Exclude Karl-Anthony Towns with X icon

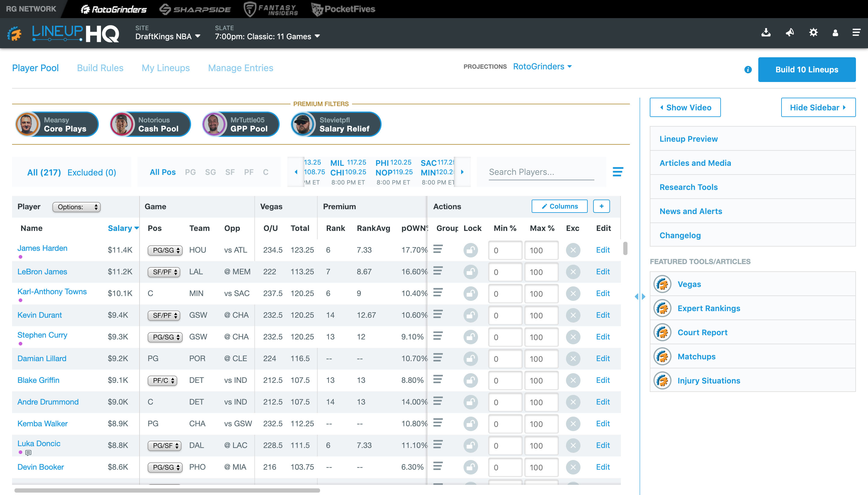(573, 293)
